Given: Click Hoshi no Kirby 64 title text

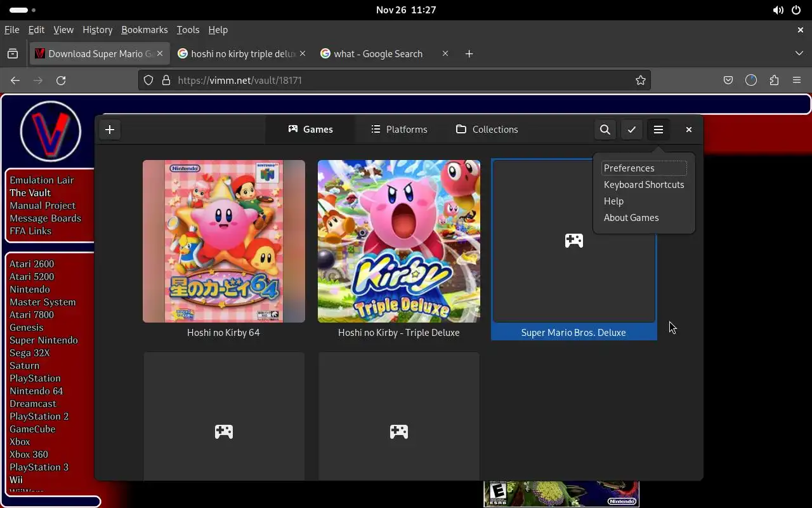Looking at the screenshot, I should click(223, 333).
